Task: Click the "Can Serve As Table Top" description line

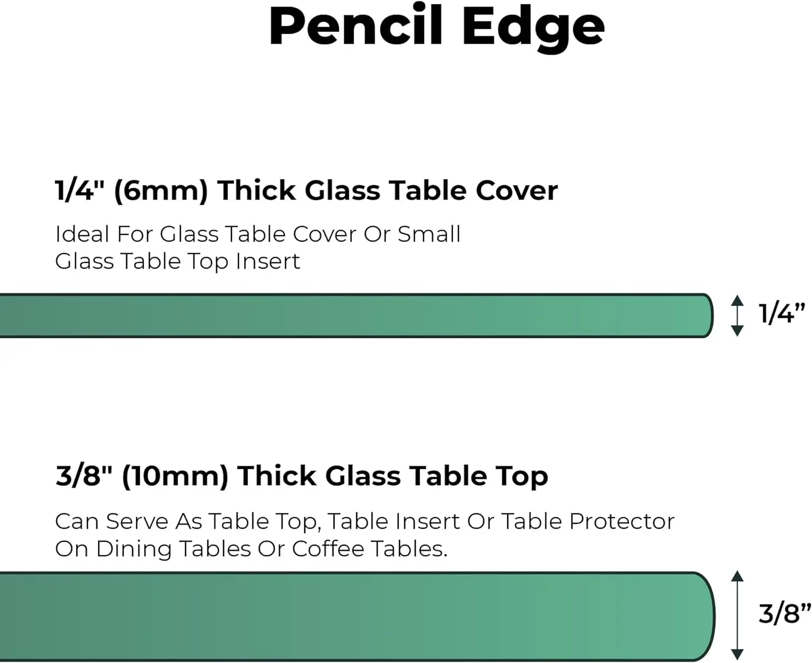Action: point(365,522)
